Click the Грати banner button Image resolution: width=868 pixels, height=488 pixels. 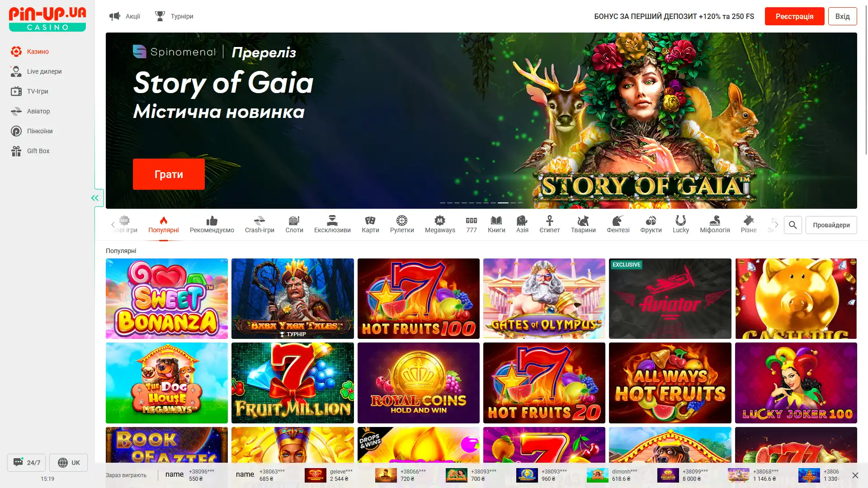point(169,174)
